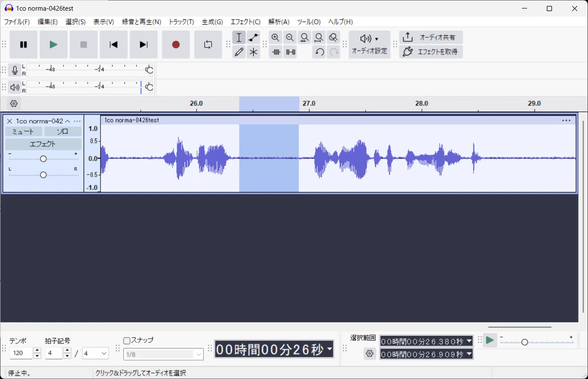
Task: Mute track with ミュート button
Action: (24, 132)
